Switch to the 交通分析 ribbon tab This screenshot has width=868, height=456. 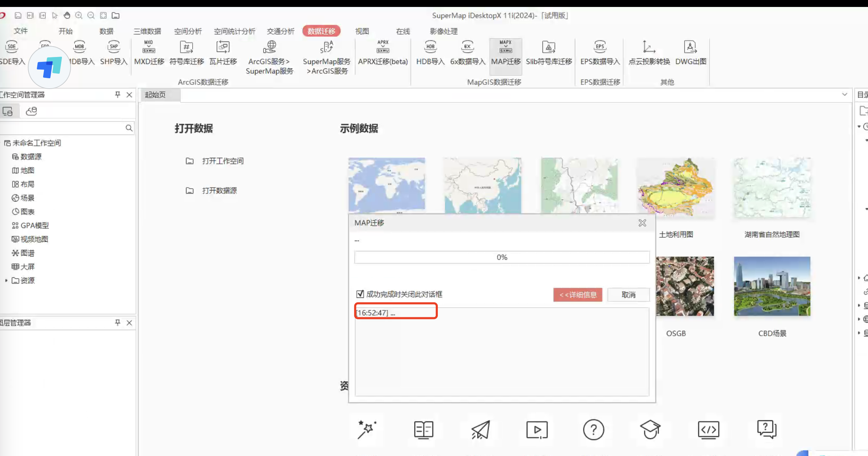point(281,31)
